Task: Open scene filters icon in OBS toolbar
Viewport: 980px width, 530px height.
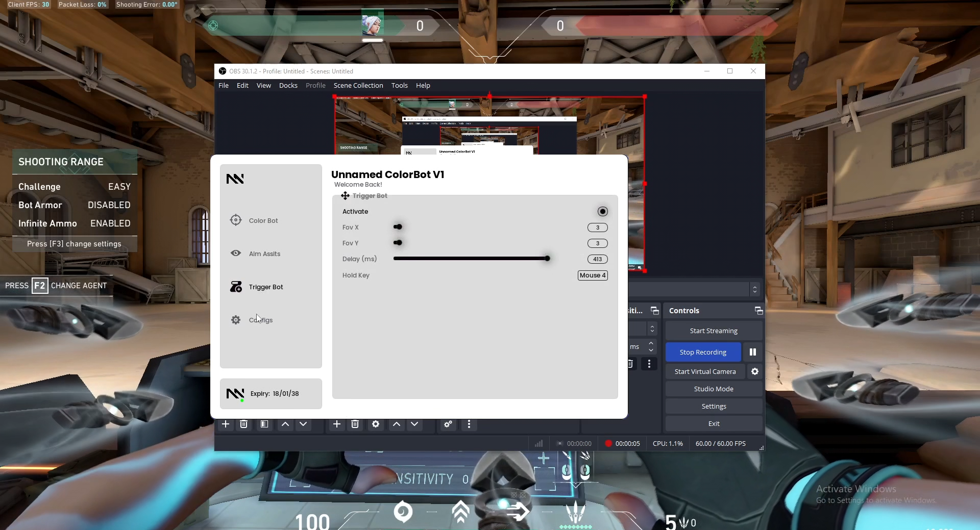Action: pos(264,424)
